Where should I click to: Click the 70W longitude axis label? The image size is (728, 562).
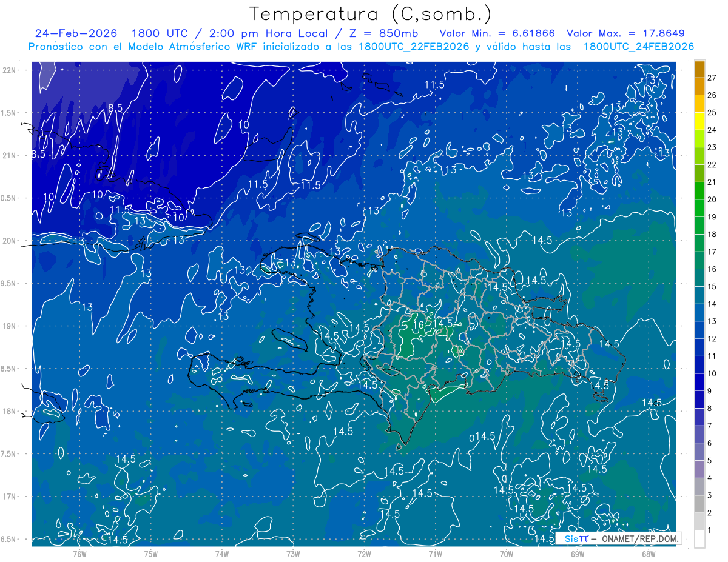click(507, 554)
